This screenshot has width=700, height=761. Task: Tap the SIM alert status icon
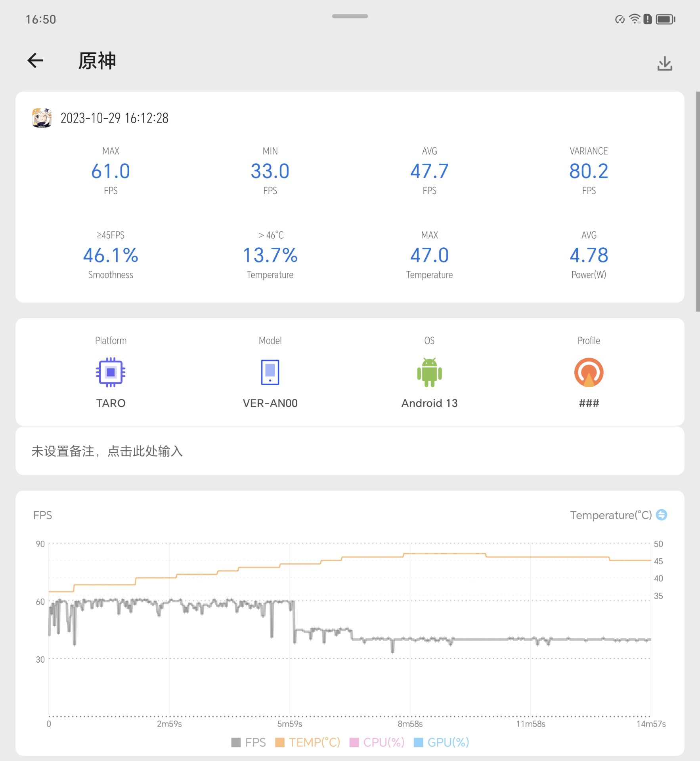(648, 19)
